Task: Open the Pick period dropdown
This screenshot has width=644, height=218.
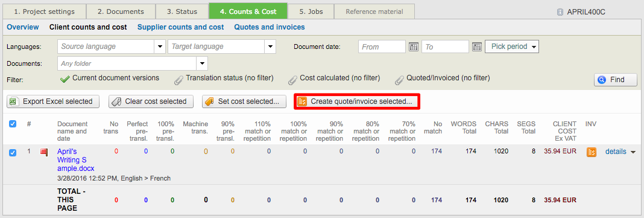Action: point(512,46)
